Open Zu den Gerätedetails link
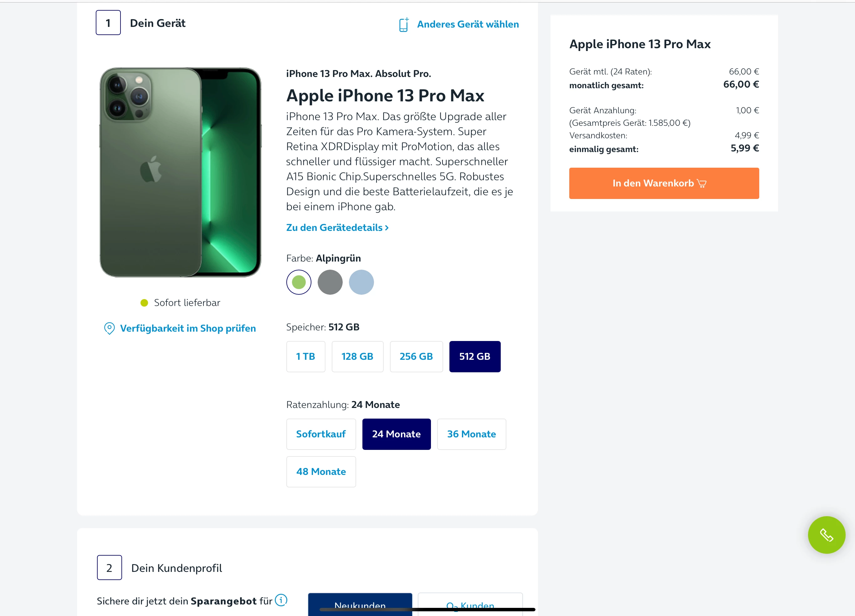The height and width of the screenshot is (616, 855). pos(337,227)
